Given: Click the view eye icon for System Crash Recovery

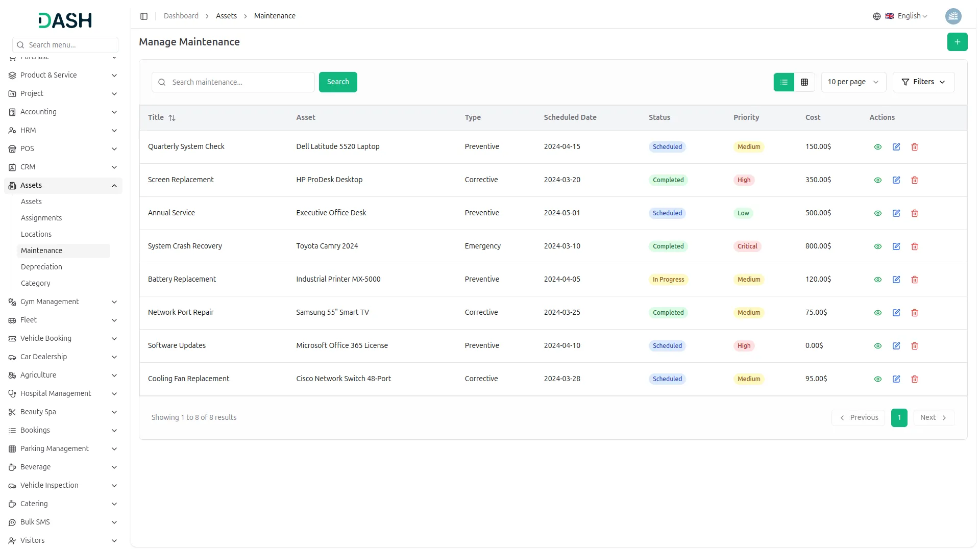Looking at the screenshot, I should click(877, 246).
